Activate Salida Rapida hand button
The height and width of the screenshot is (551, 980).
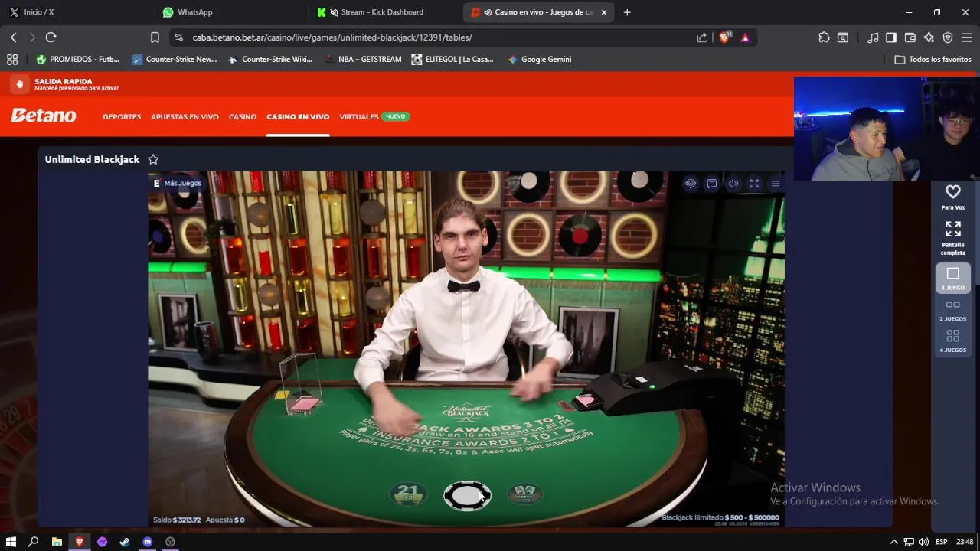point(20,84)
